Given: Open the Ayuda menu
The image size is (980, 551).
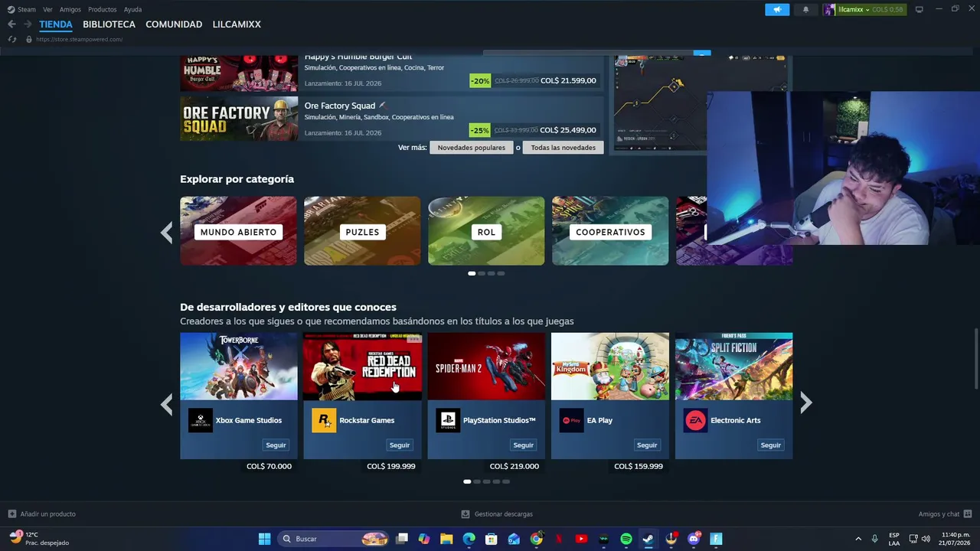Looking at the screenshot, I should [x=132, y=10].
